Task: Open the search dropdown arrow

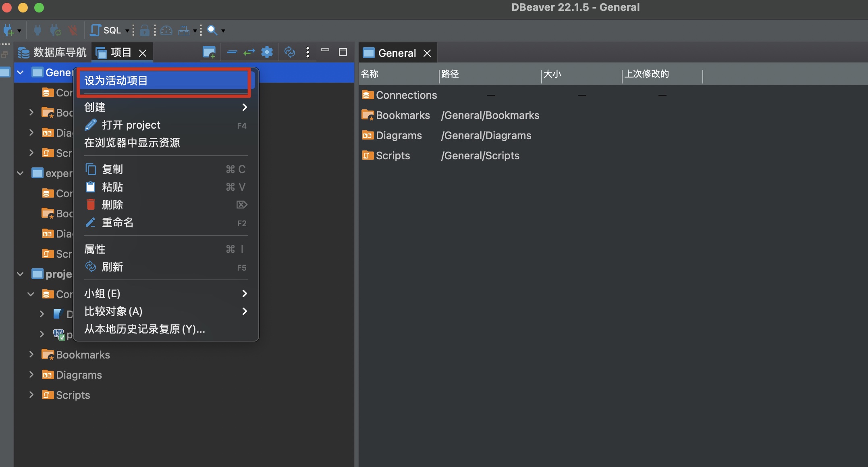Action: pyautogui.click(x=223, y=31)
